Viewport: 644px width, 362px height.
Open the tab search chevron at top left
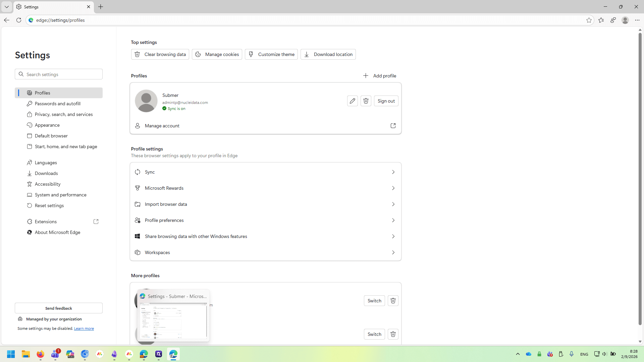click(7, 7)
